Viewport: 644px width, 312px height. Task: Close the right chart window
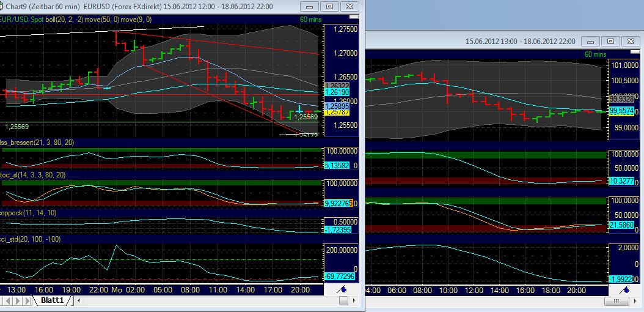click(x=630, y=42)
